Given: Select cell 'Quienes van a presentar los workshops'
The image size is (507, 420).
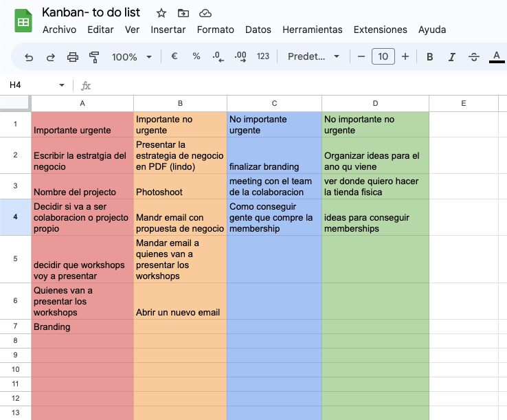Looking at the screenshot, I should click(82, 301).
